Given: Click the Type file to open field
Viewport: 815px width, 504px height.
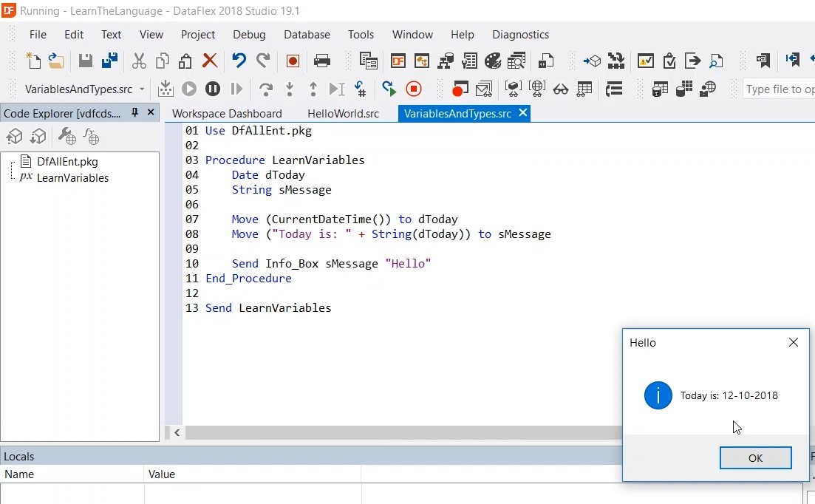Looking at the screenshot, I should pos(778,89).
